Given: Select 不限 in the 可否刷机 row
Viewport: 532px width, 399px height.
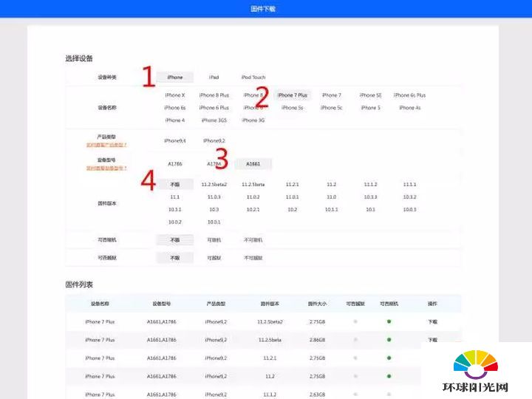Looking at the screenshot, I should pos(174,240).
